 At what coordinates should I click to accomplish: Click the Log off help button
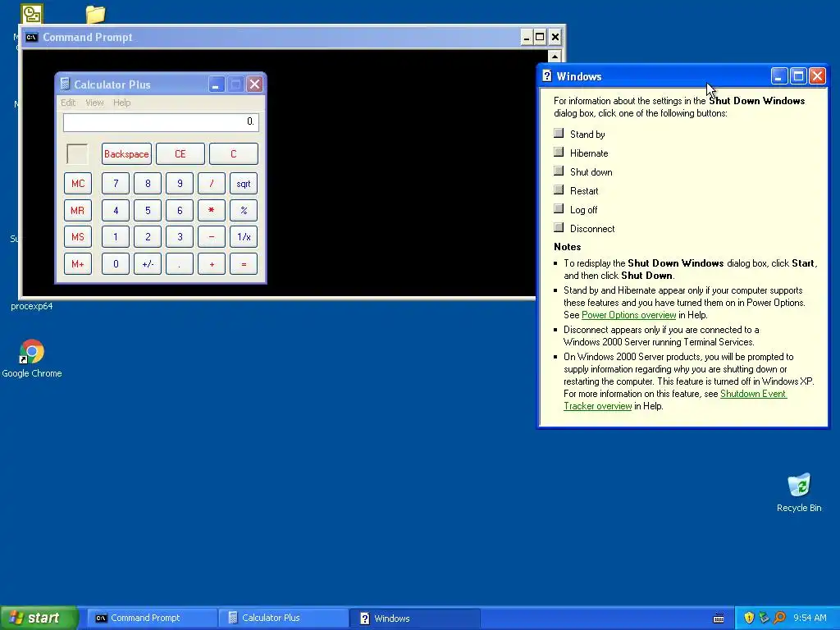559,208
